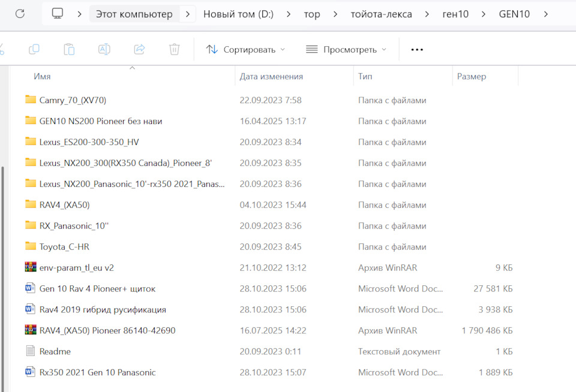Go to ген10 folder in breadcrumb

point(455,14)
